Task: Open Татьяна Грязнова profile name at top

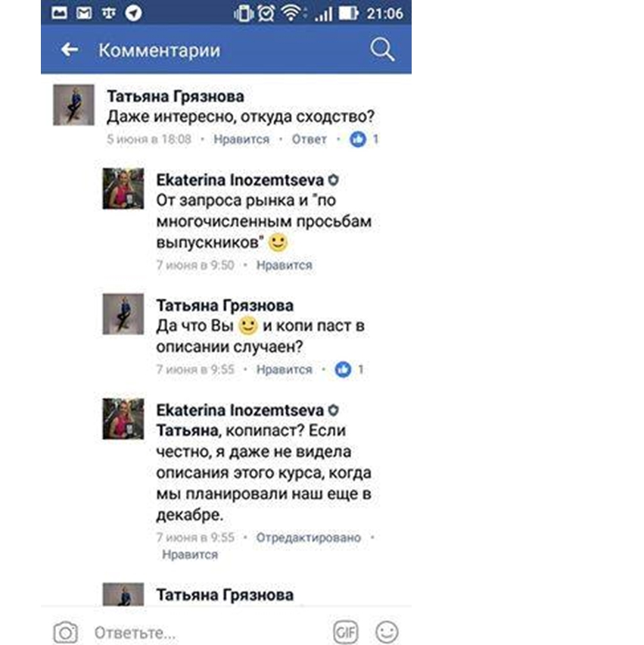Action: click(x=176, y=96)
